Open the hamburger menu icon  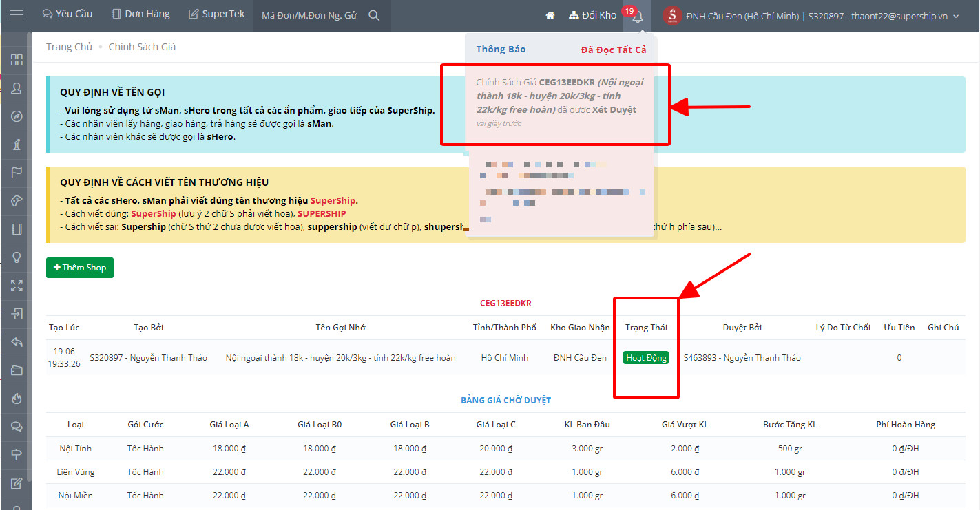click(17, 14)
